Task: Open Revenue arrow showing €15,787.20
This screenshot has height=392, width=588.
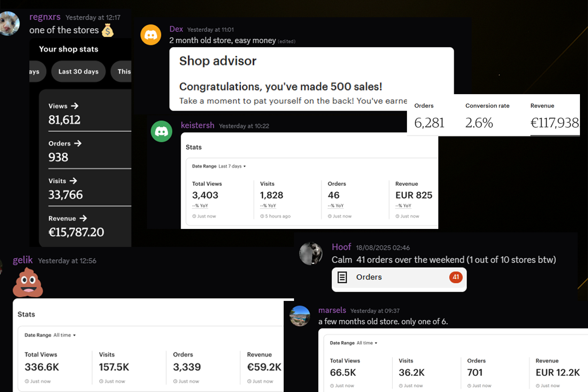Action: (x=83, y=218)
